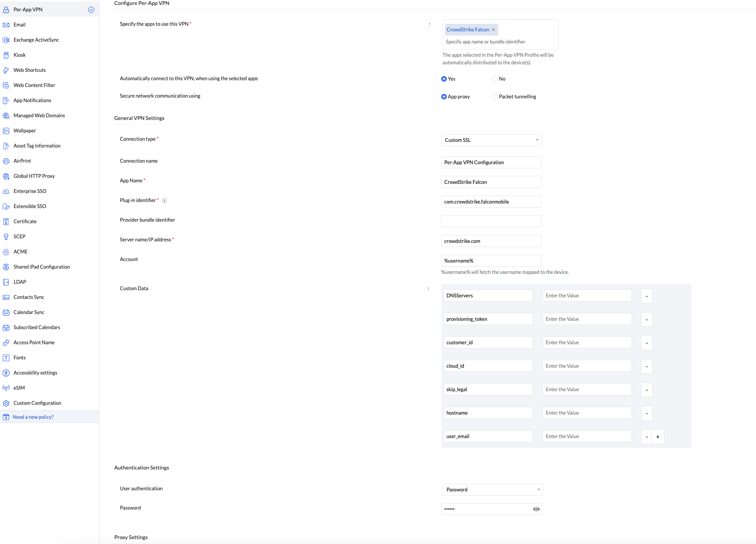This screenshot has width=756, height=544.
Task: Select No for automatic VPN connect
Action: (495, 79)
